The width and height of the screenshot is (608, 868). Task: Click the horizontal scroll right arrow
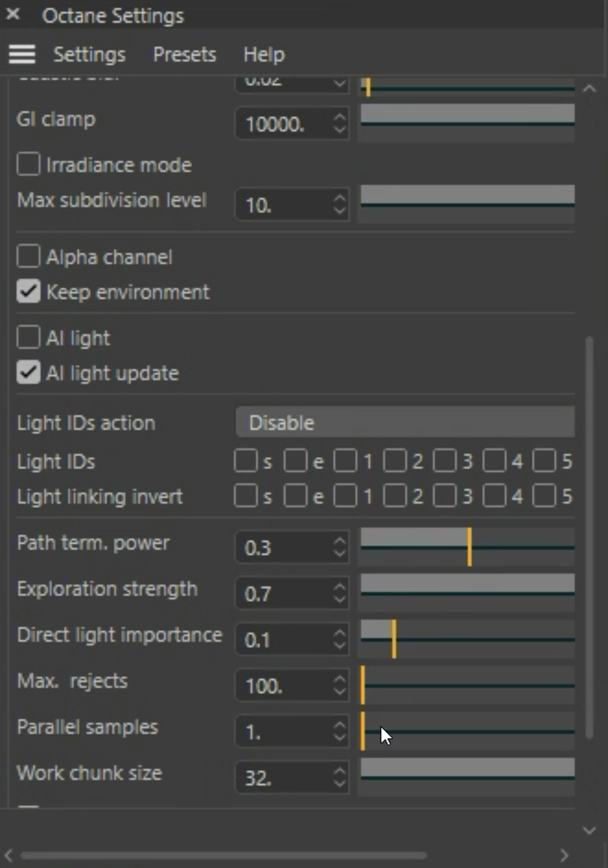564,855
